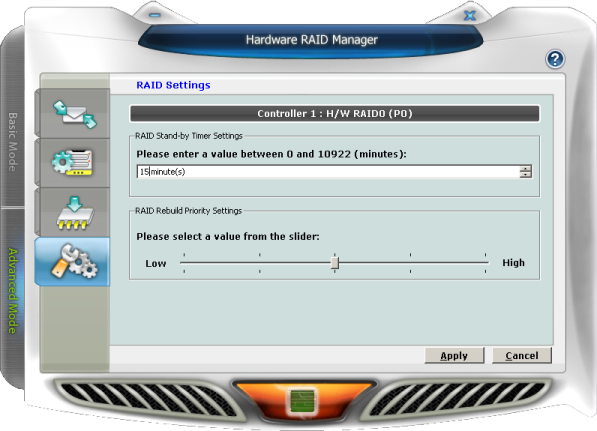This screenshot has height=431, width=597.
Task: Switch to the Advanced Mode tab
Action: pyautogui.click(x=13, y=291)
